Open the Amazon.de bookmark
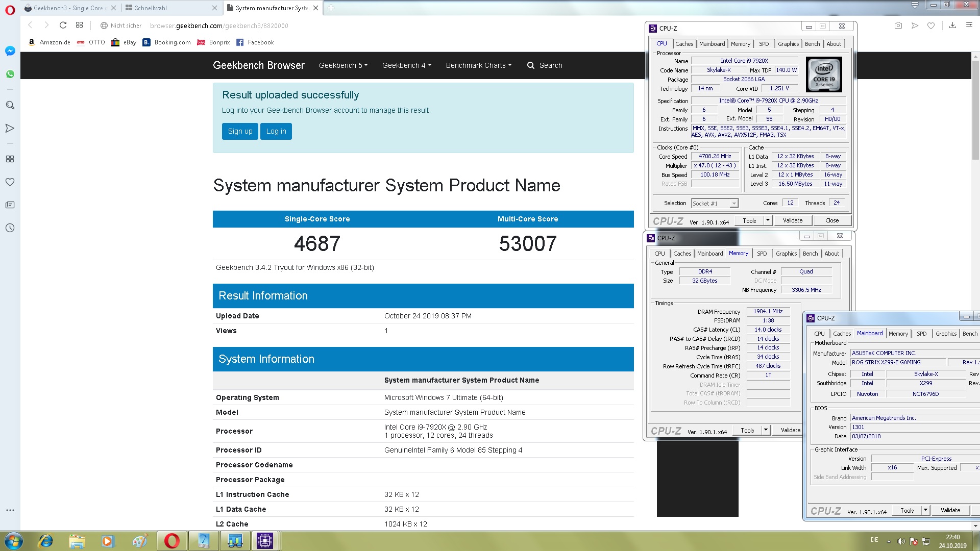This screenshot has width=980, height=551. [49, 42]
